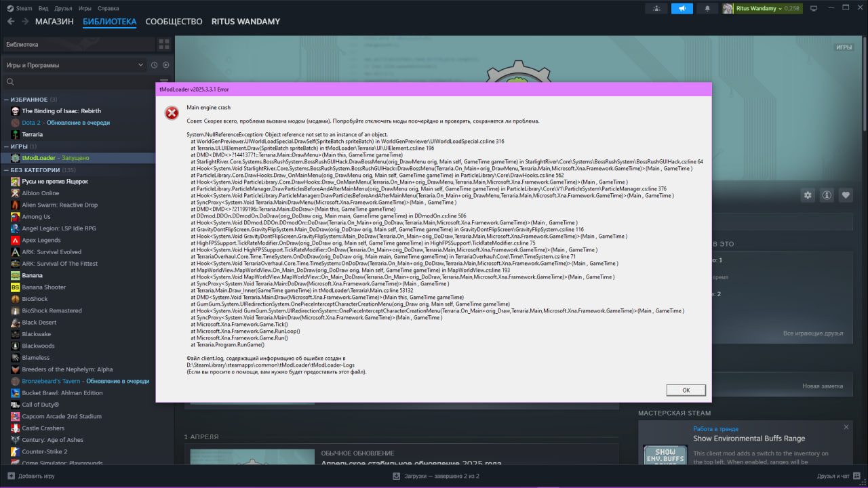Image resolution: width=868 pixels, height=488 pixels.
Task: Select the Banana game icon
Action: tap(16, 275)
